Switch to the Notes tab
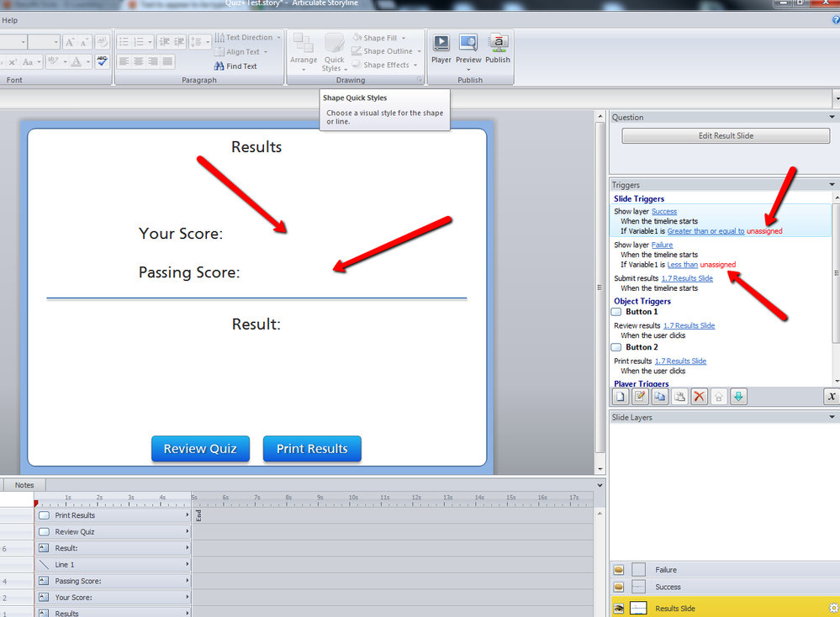 (24, 485)
